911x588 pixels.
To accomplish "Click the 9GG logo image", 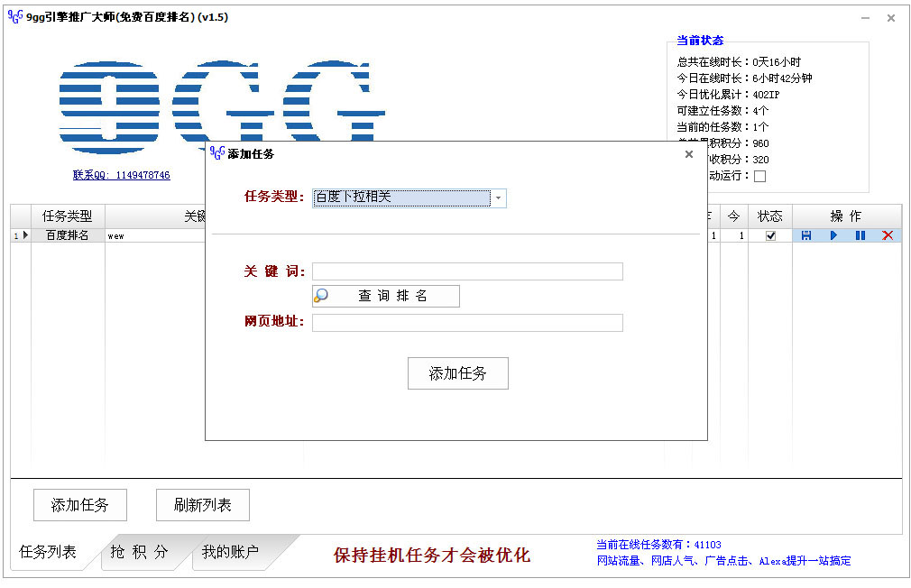I will [x=222, y=106].
